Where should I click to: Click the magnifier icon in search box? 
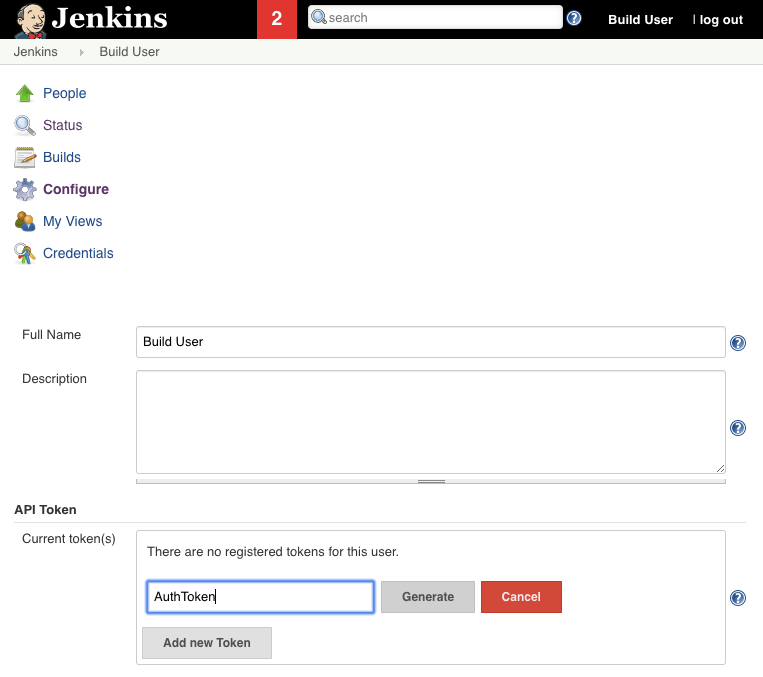pos(319,17)
